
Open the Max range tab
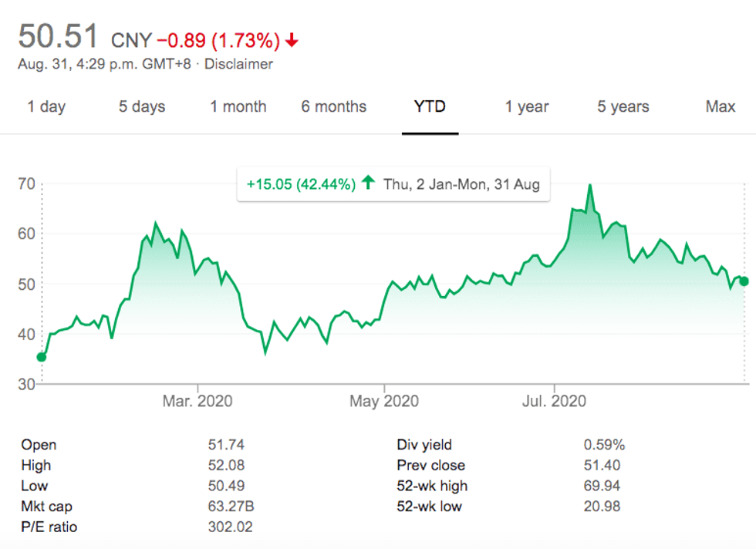[x=721, y=106]
